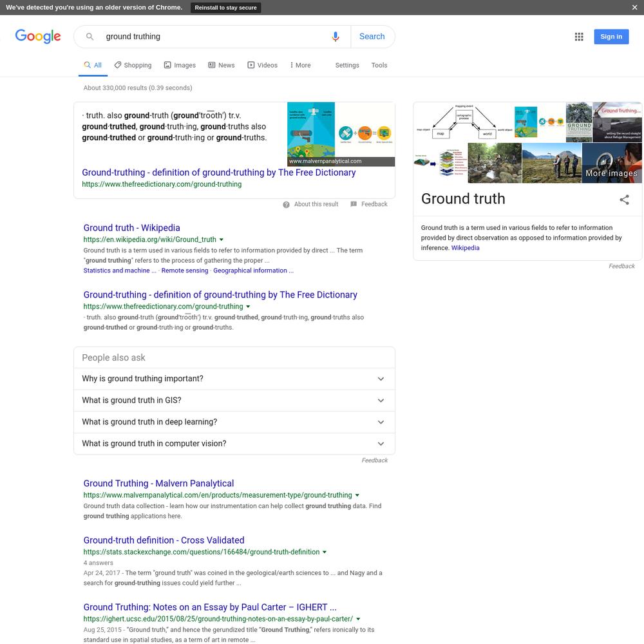This screenshot has width=644, height=644.
Task: Switch to the News tab
Action: pos(222,65)
